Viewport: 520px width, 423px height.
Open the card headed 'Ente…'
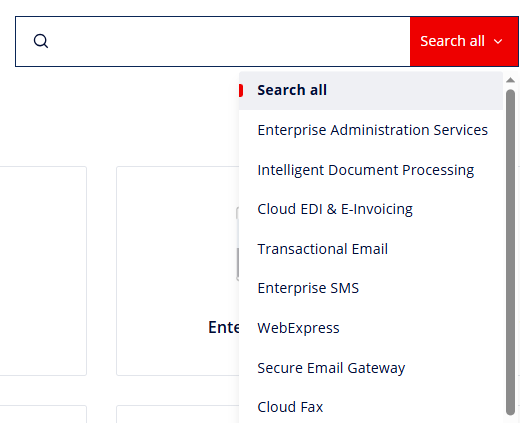178,271
